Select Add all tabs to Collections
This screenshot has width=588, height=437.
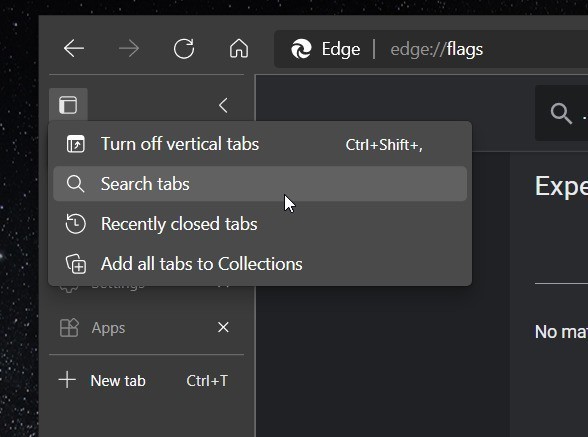pyautogui.click(x=260, y=264)
